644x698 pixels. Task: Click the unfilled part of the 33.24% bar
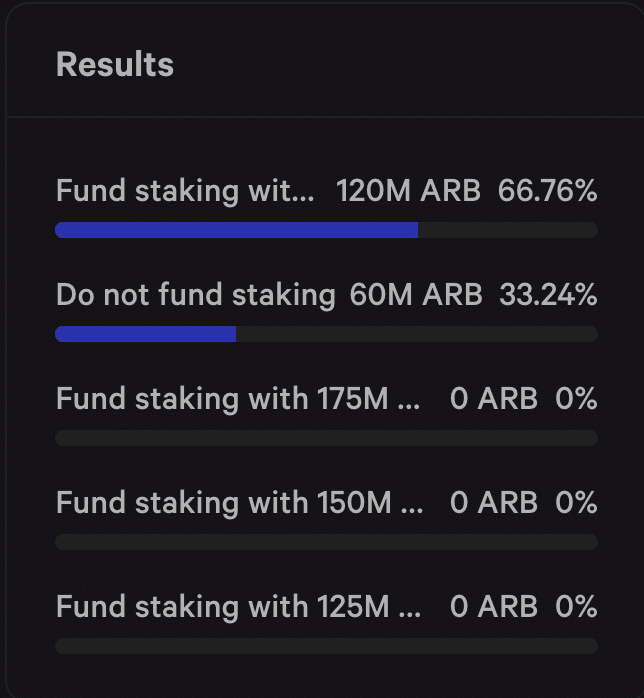[x=417, y=334]
